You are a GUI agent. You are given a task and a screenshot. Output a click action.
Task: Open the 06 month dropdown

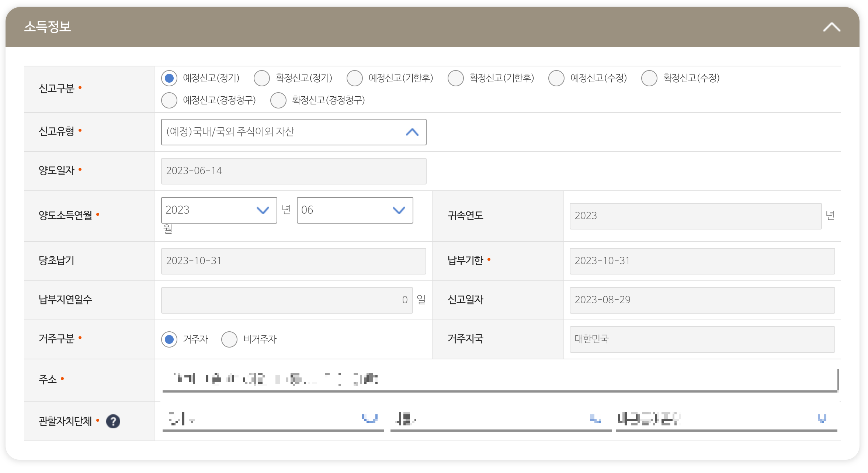click(x=354, y=210)
